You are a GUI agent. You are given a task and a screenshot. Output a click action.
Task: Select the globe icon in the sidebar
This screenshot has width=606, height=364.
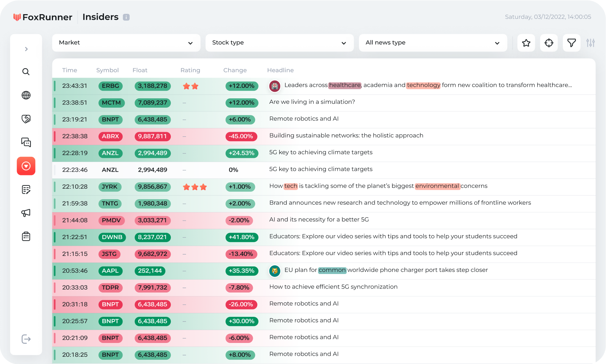click(26, 95)
